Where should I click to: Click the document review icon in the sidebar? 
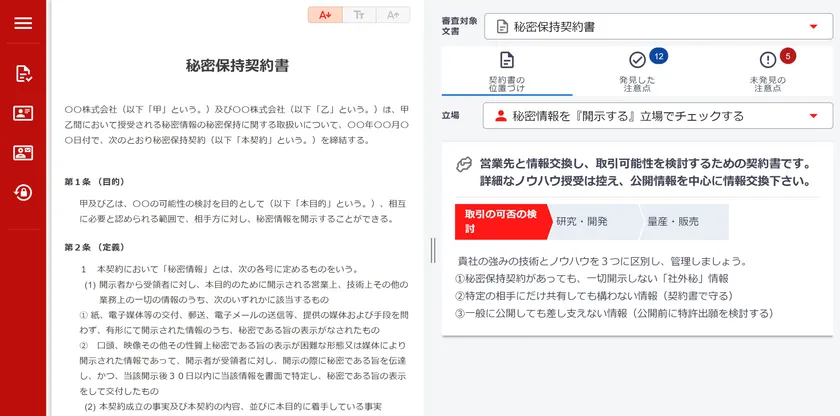(x=23, y=74)
